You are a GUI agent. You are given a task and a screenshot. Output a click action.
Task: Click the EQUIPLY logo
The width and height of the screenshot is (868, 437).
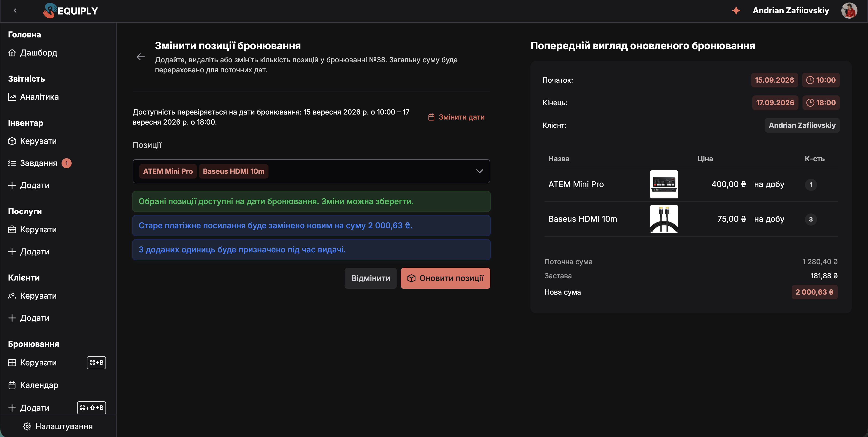70,11
